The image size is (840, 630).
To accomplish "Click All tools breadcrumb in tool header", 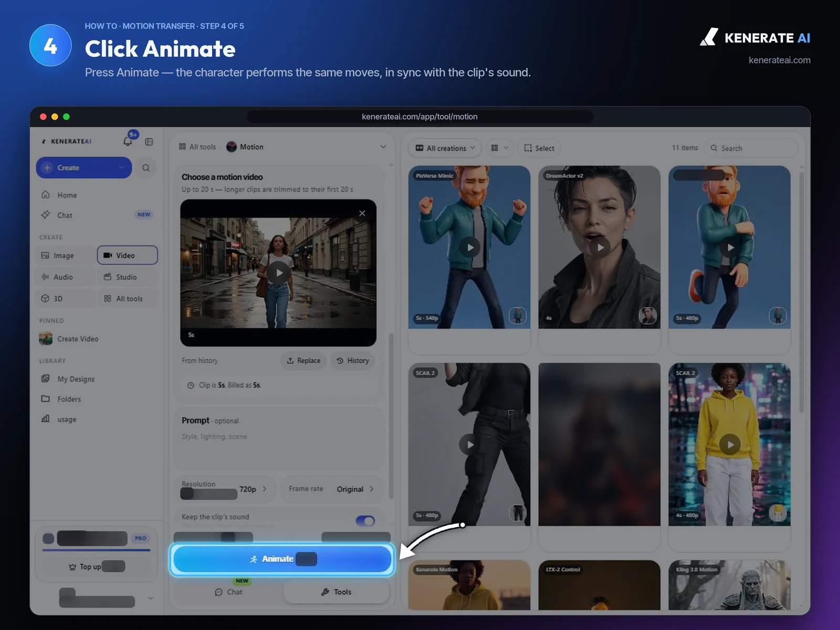I will pyautogui.click(x=197, y=147).
